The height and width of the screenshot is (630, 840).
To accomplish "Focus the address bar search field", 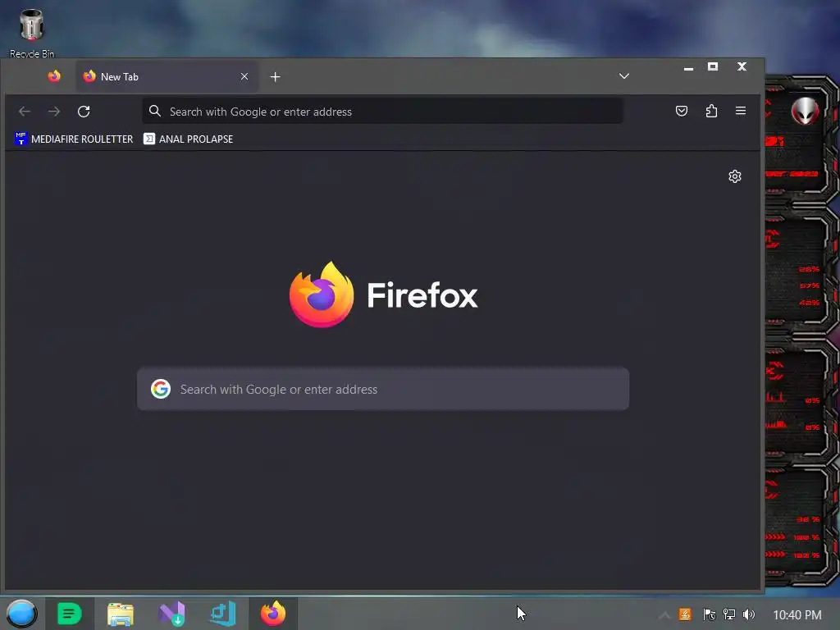I will coord(382,112).
